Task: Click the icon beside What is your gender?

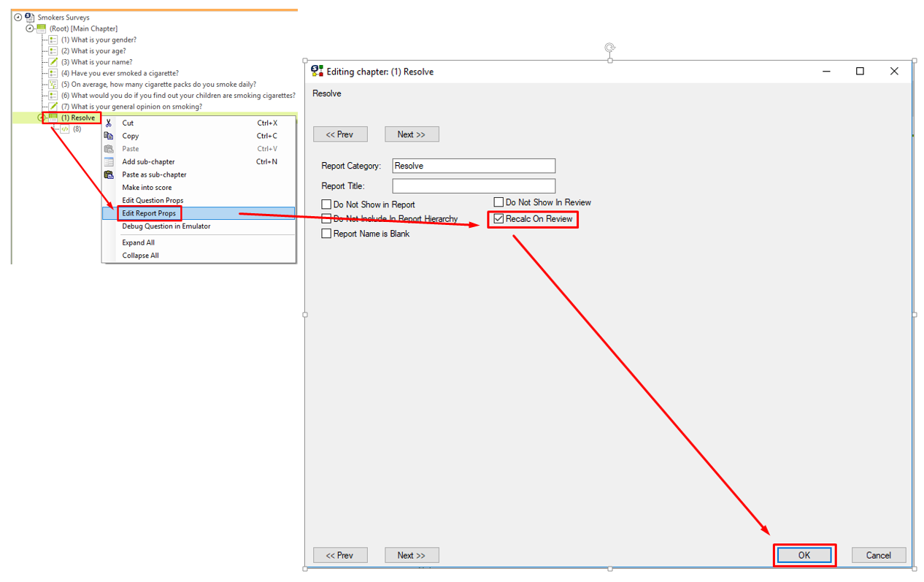Action: [53, 39]
